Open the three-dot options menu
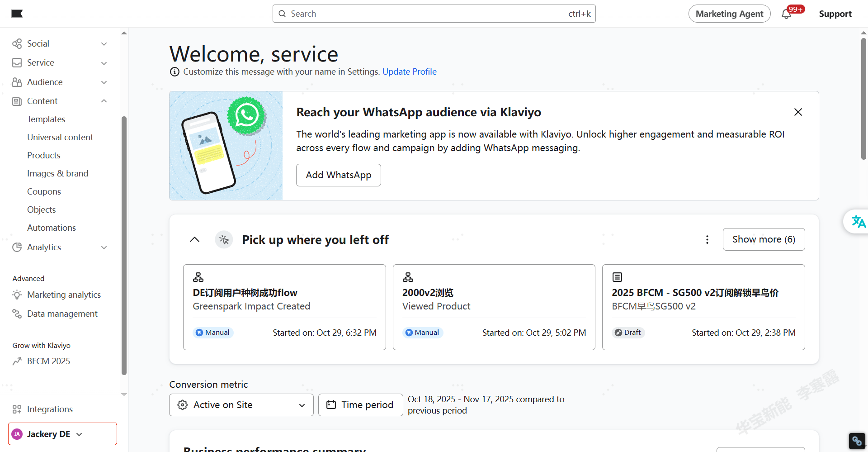868x452 pixels. [x=707, y=239]
